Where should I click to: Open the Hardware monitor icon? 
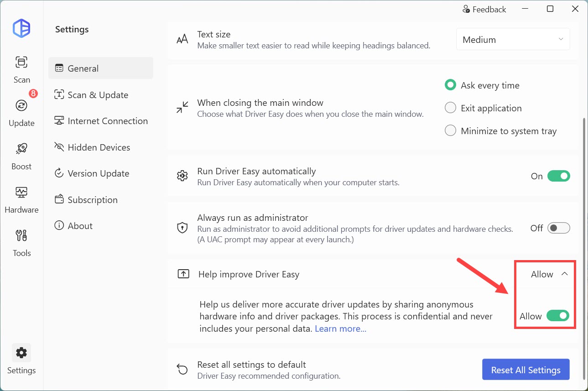tap(21, 192)
